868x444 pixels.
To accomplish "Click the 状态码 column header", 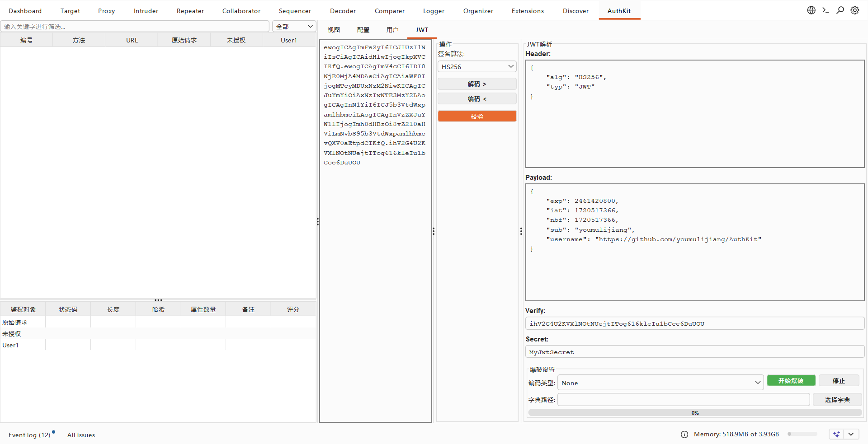I will point(68,309).
